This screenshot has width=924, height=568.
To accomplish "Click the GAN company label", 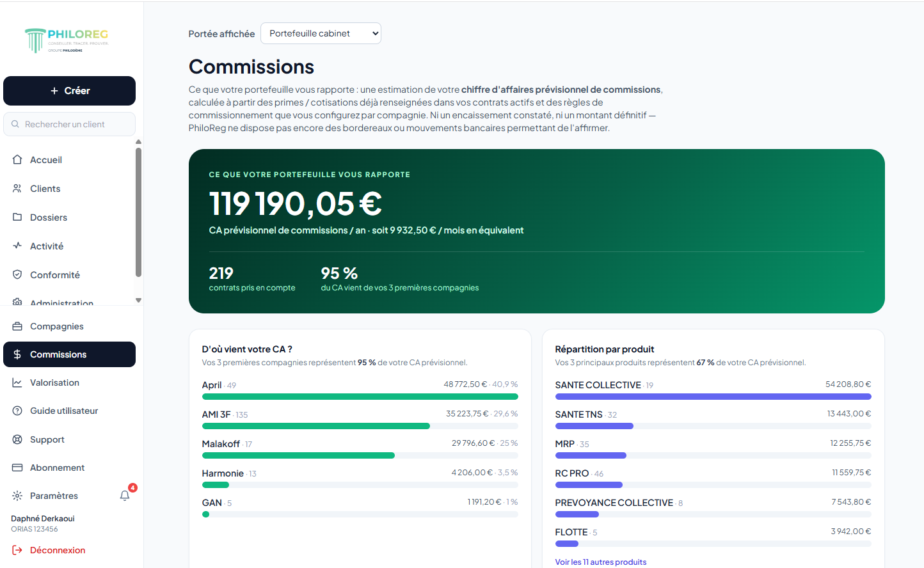I will tap(212, 503).
